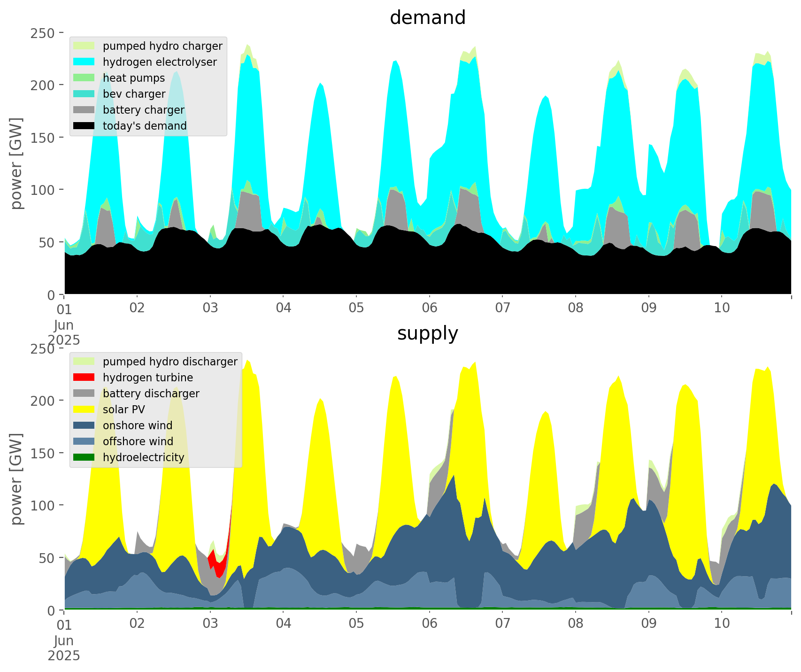
Task: Click date tick 02 on demand chart
Action: click(137, 309)
